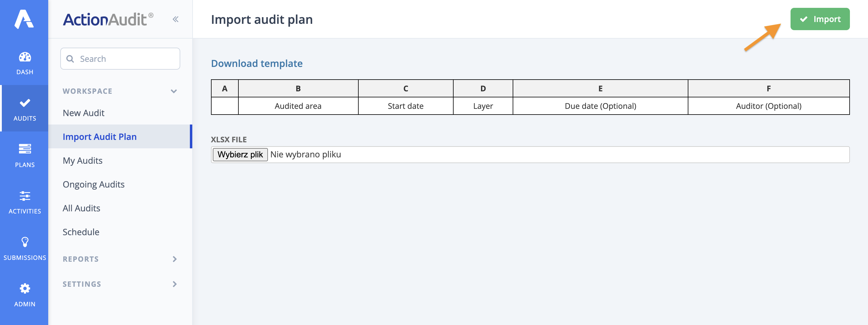Click the green Import button

820,19
